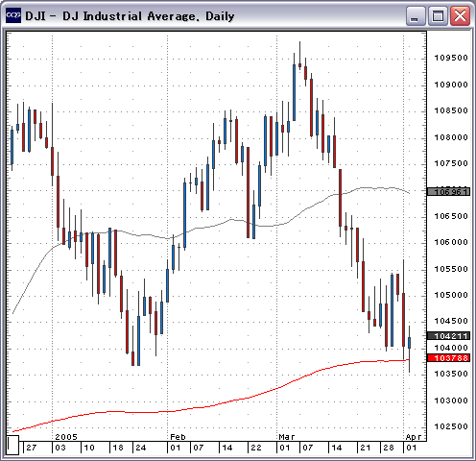Image resolution: width=476 pixels, height=461 pixels.
Task: Click the 102500 price axis value
Action: coord(451,426)
